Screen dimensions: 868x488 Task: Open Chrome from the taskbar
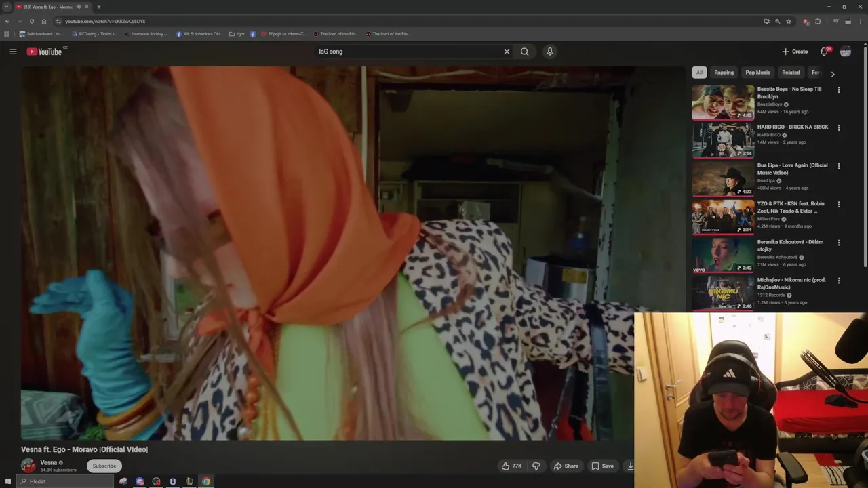(x=206, y=481)
